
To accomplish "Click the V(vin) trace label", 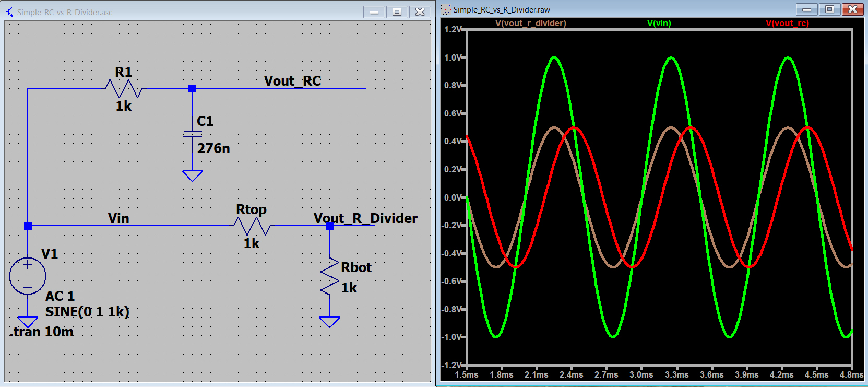I will (659, 23).
